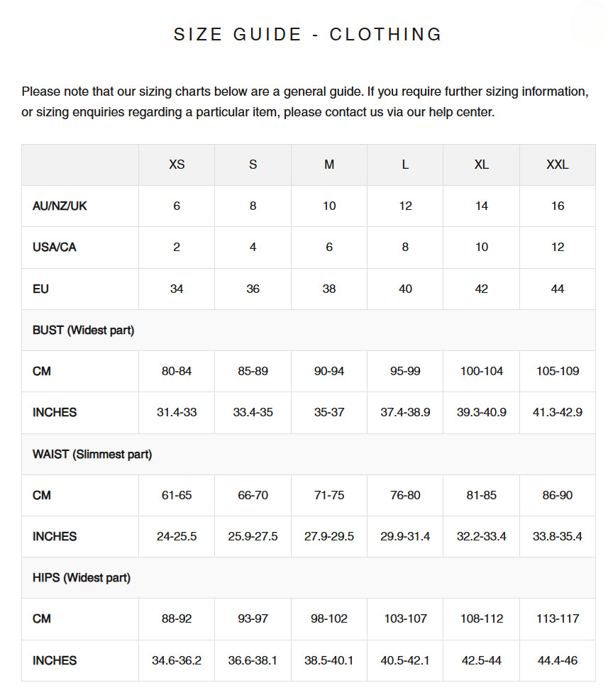Viewport: 613px width, 700px height.
Task: Click the Size Guide - Clothing title
Action: click(308, 34)
